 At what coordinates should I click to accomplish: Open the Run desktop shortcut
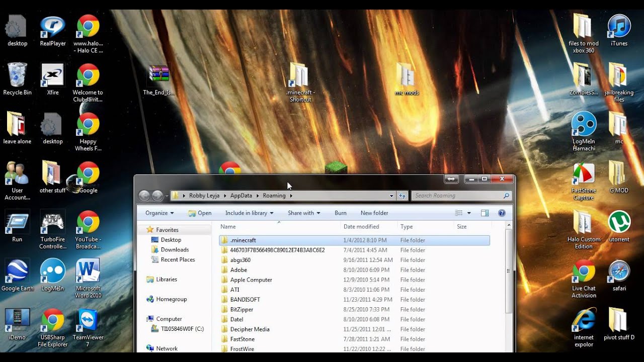click(x=18, y=226)
